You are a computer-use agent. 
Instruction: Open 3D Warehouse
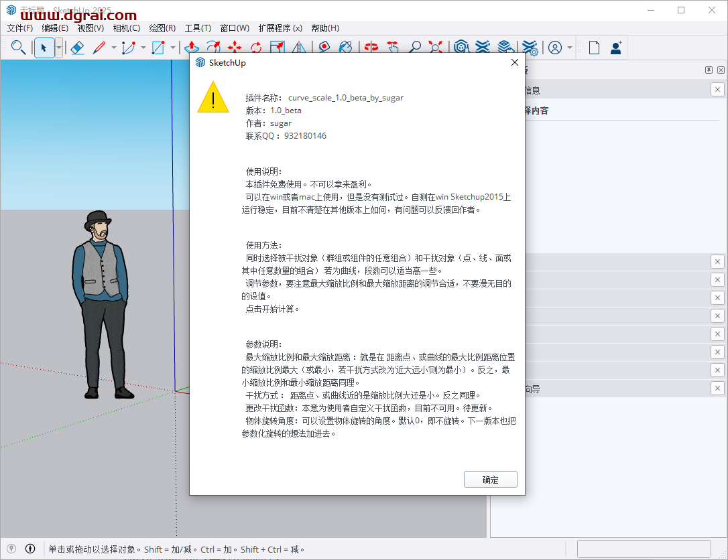coord(461,47)
